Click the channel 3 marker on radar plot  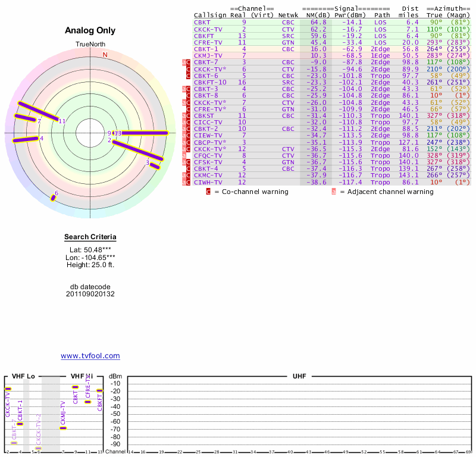(155, 165)
